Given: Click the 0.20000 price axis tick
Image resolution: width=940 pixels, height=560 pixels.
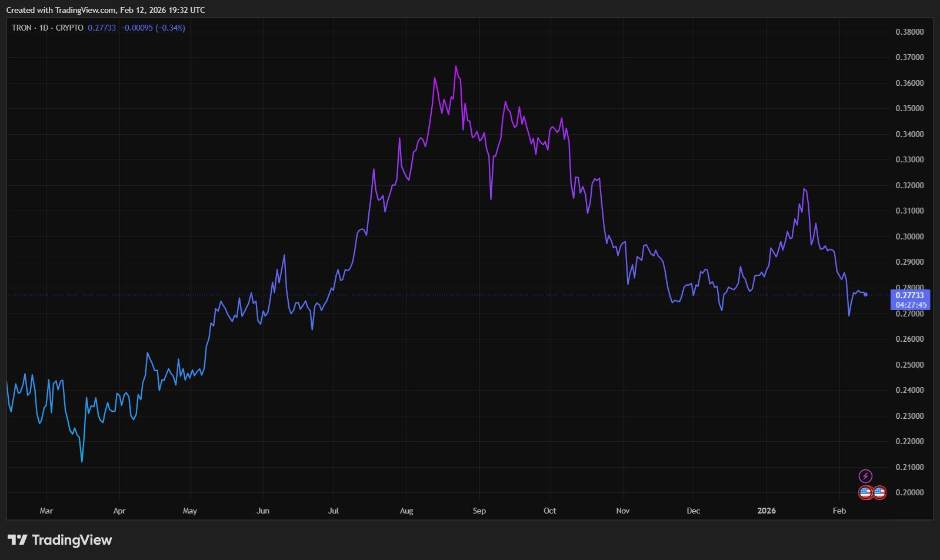Looking at the screenshot, I should (909, 492).
